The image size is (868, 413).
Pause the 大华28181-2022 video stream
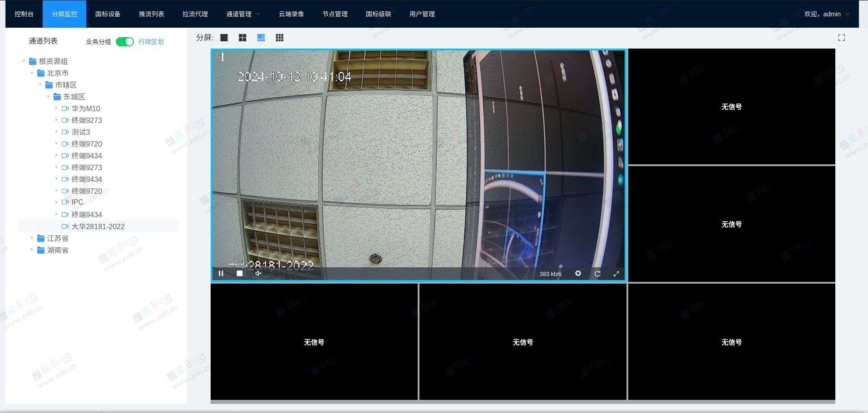pyautogui.click(x=221, y=273)
